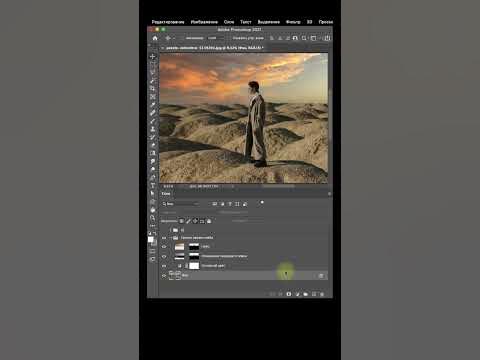Select the Фон layer thumbnail
The height and width of the screenshot is (360, 480).
tap(175, 275)
